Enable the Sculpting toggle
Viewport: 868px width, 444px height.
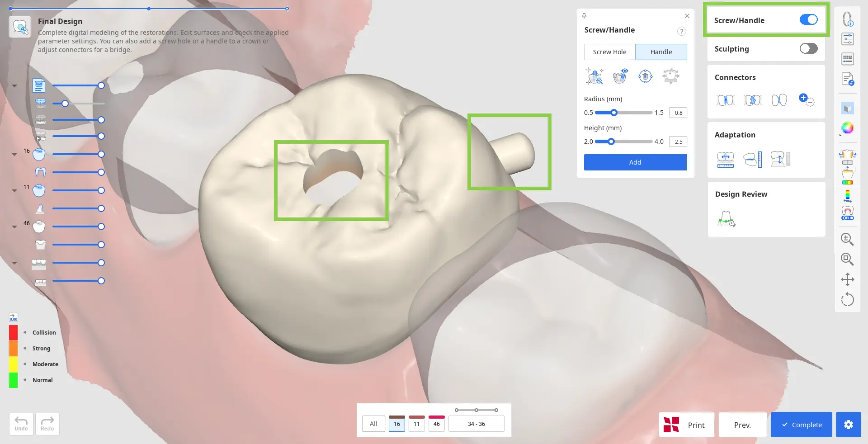click(x=808, y=48)
